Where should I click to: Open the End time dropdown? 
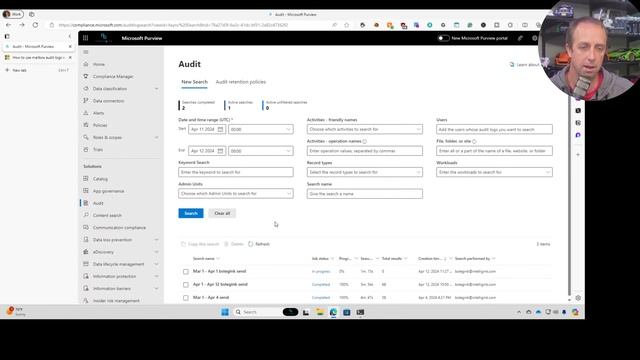(x=260, y=151)
